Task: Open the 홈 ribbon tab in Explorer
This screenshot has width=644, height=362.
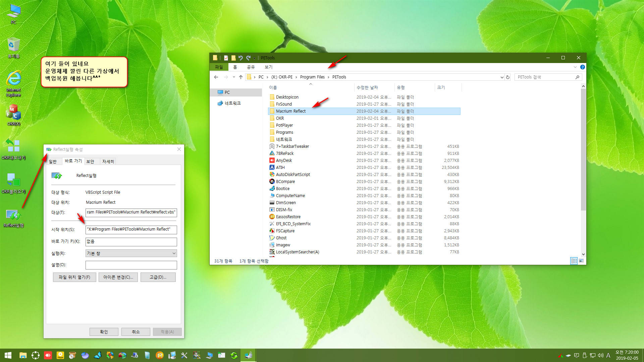Action: click(x=235, y=67)
